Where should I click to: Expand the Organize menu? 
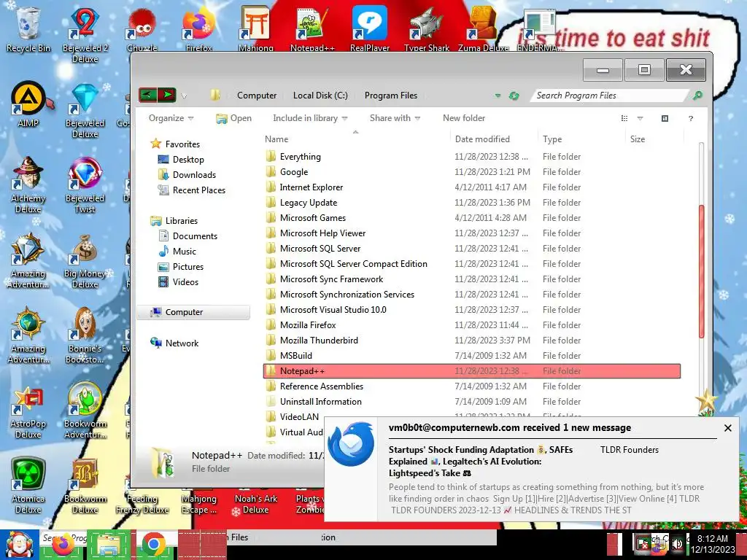point(171,118)
